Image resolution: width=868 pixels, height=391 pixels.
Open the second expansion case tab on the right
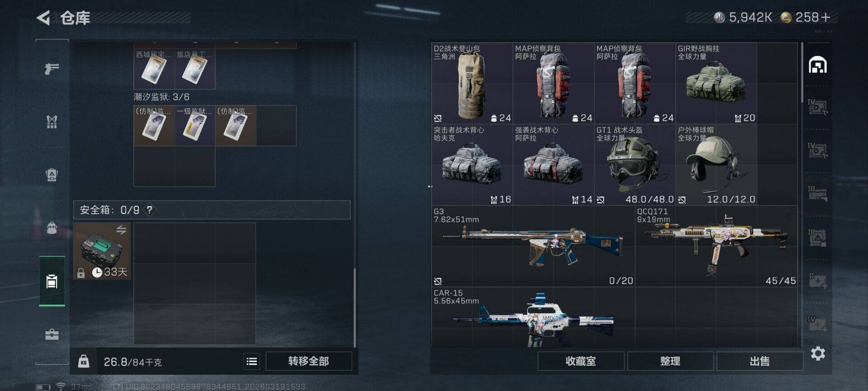point(818,150)
